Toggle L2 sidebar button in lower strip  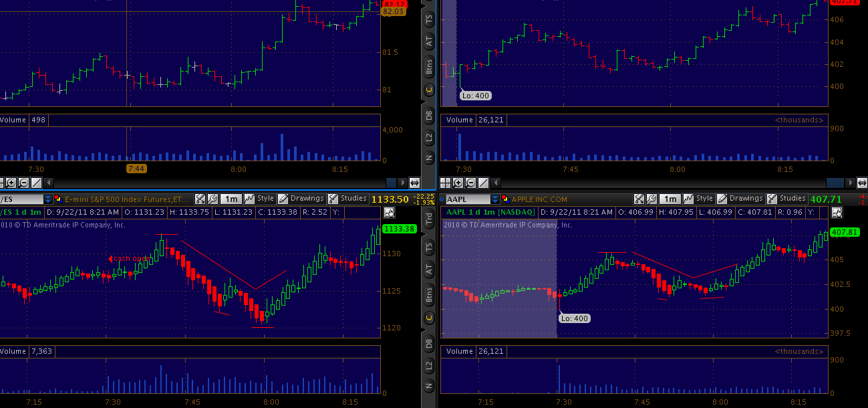[x=429, y=365]
